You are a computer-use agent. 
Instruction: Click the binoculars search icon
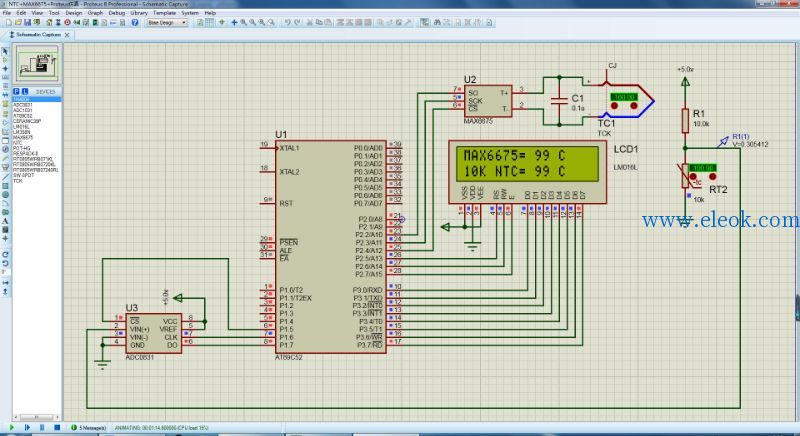pos(437,22)
